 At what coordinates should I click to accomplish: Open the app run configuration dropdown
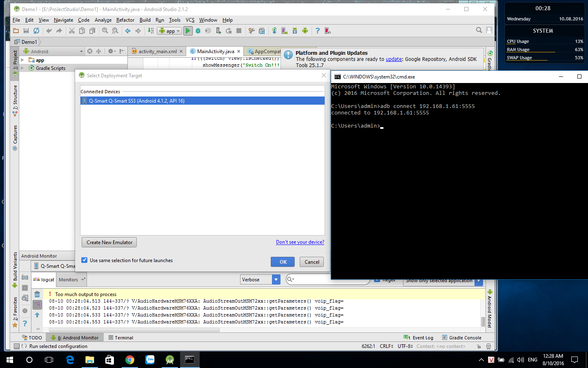[169, 31]
